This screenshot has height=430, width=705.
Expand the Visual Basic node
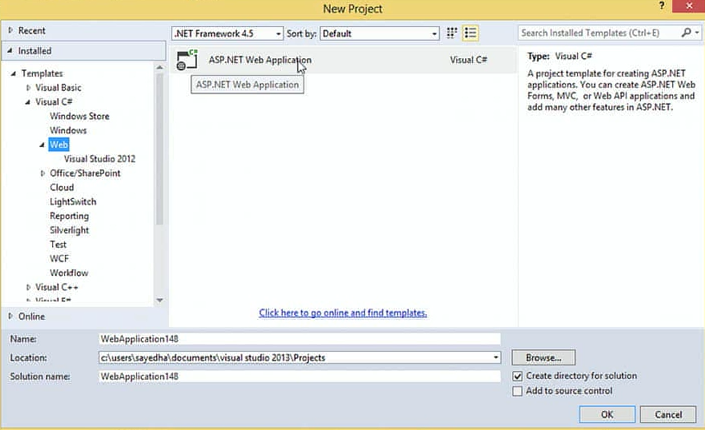(x=28, y=87)
